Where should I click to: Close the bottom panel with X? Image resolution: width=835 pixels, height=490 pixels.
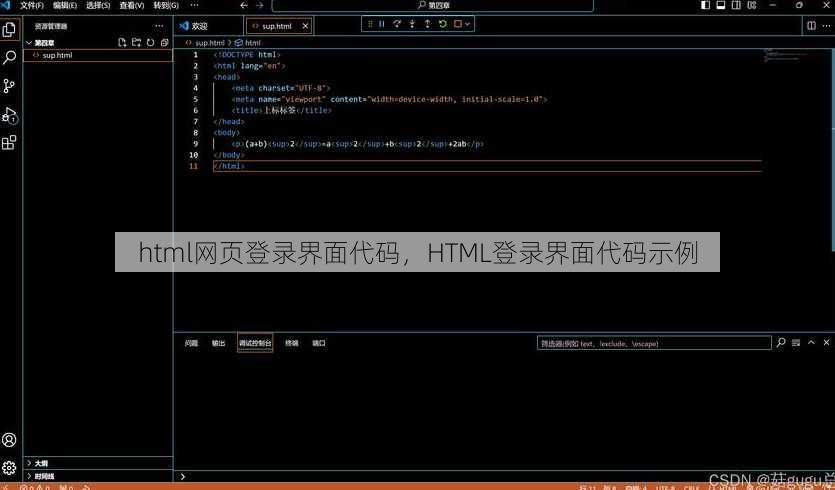click(826, 342)
